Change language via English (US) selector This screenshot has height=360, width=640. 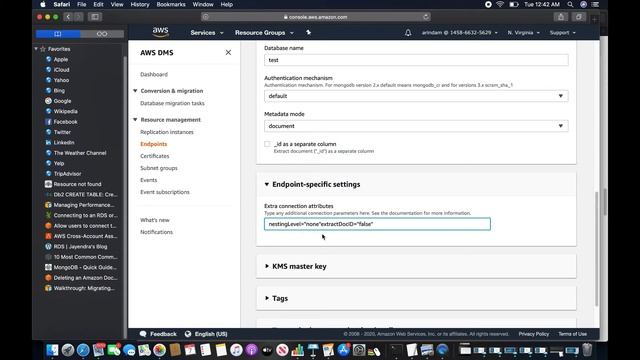(x=206, y=334)
